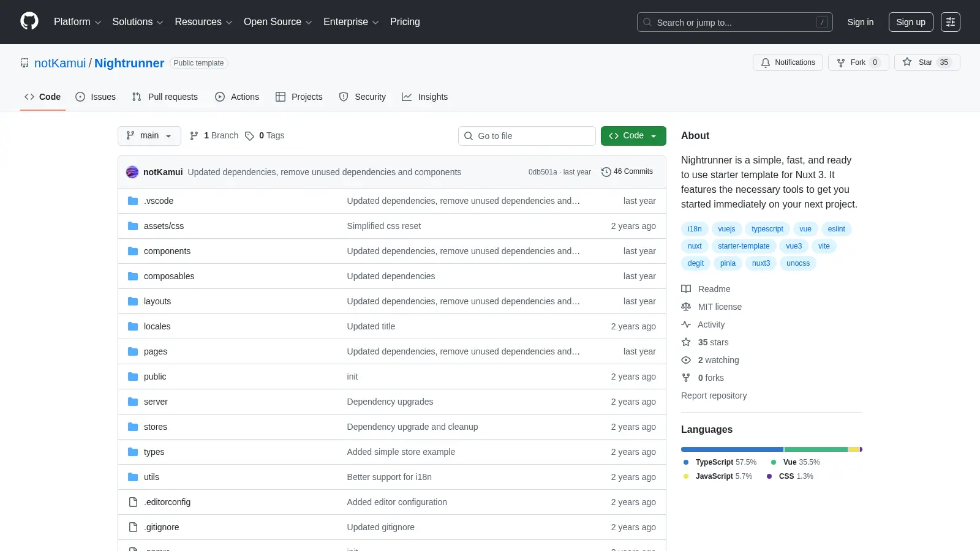This screenshot has height=551, width=980.
Task: Select the pinia topic tag
Action: tap(728, 263)
